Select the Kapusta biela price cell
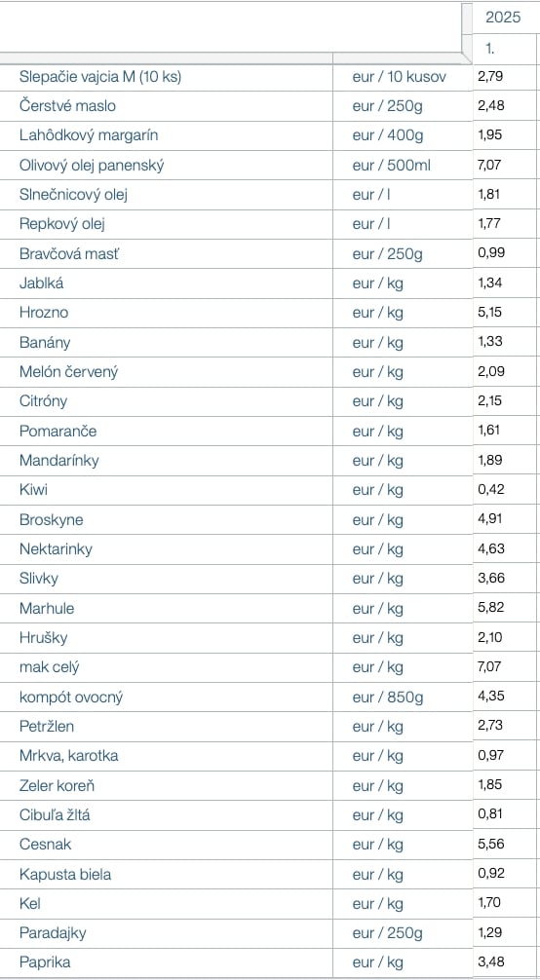 pyautogui.click(x=504, y=874)
